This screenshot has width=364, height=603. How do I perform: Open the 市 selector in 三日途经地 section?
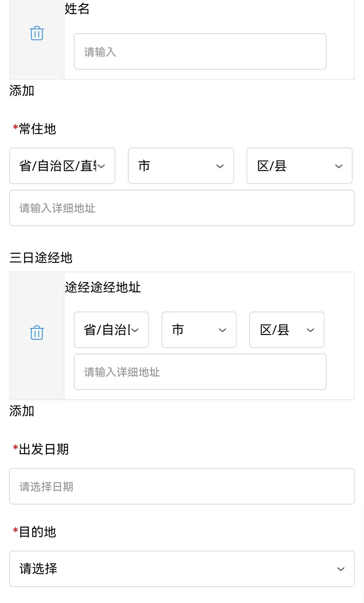[199, 330]
